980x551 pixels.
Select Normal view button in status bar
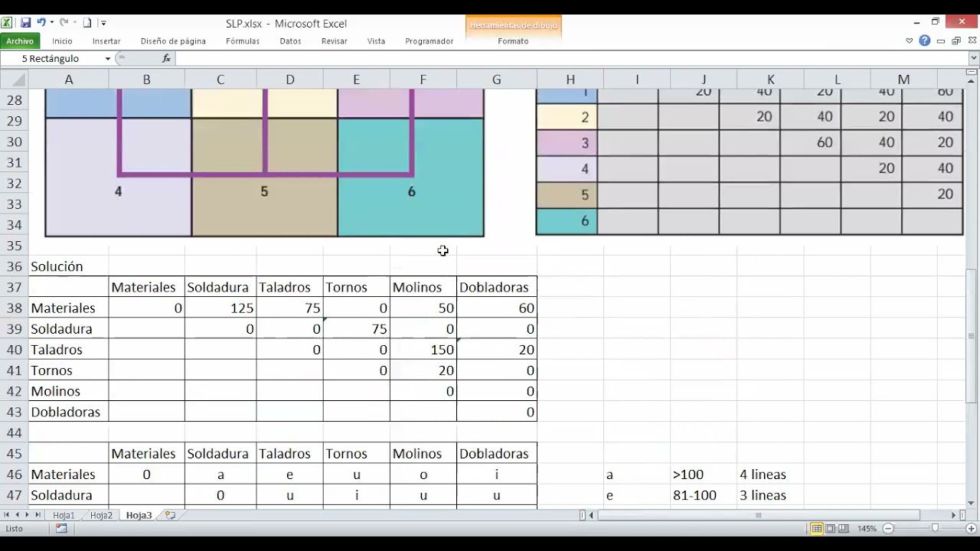click(x=817, y=529)
